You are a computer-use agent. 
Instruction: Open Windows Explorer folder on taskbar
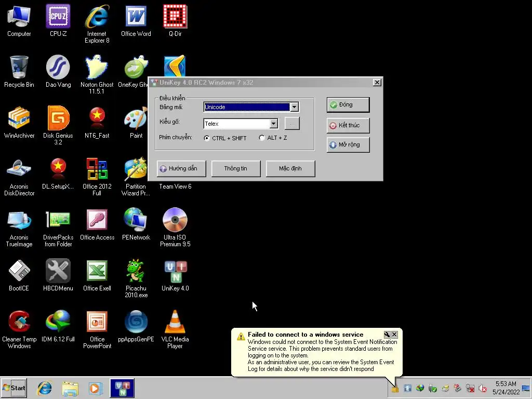click(x=70, y=388)
